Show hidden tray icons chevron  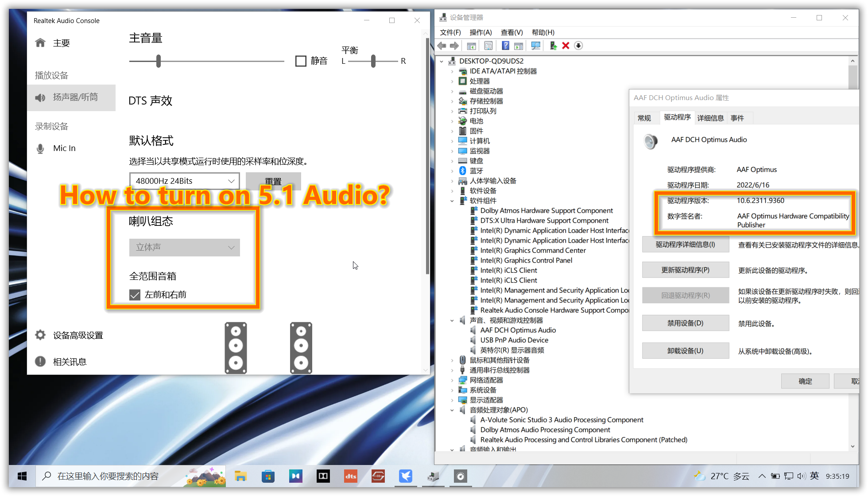pos(762,476)
